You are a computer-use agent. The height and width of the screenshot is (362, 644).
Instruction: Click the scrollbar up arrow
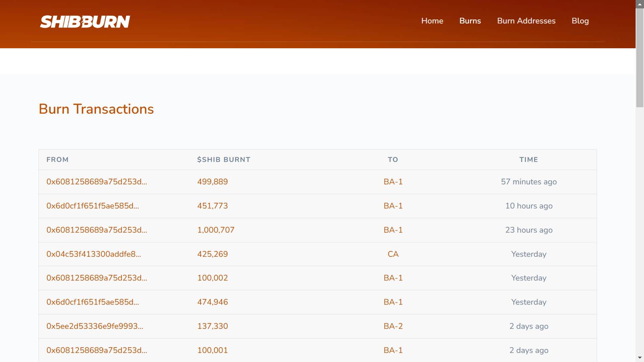point(640,3)
